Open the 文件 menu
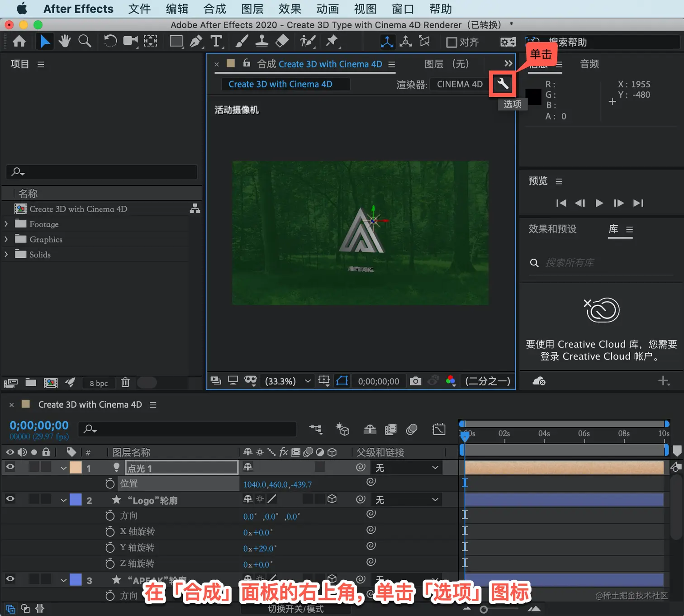 coord(139,9)
